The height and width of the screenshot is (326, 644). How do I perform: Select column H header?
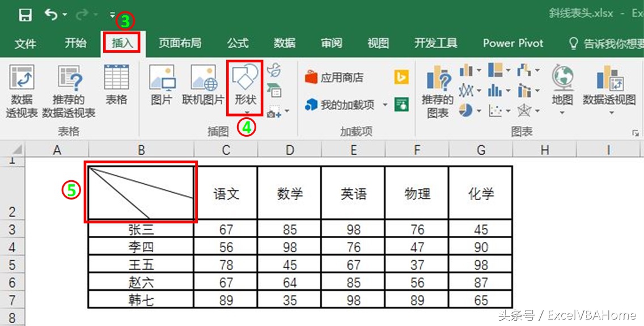click(x=545, y=150)
